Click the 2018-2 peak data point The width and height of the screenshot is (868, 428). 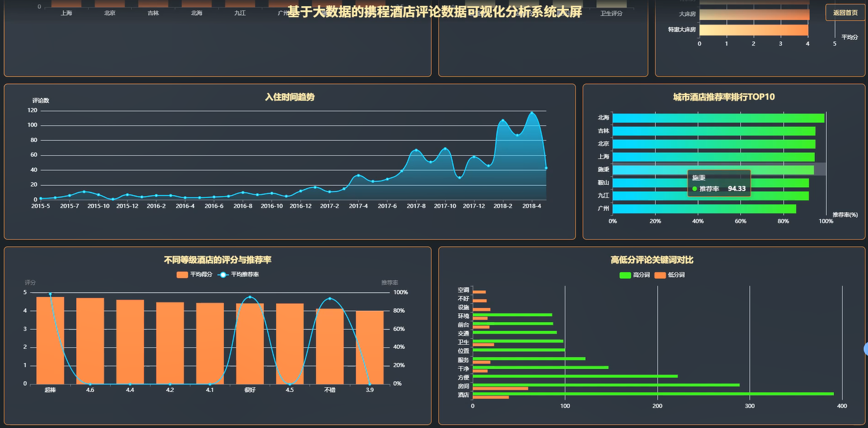[503, 121]
